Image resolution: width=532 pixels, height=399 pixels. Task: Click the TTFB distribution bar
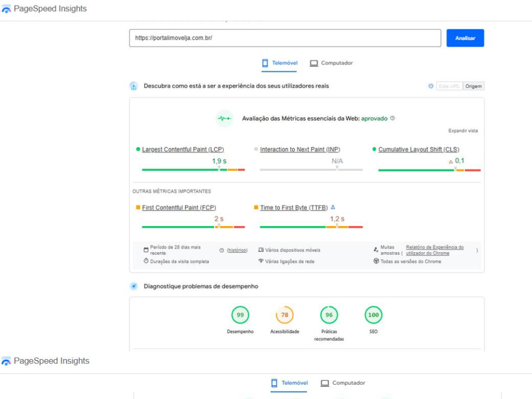(x=311, y=227)
